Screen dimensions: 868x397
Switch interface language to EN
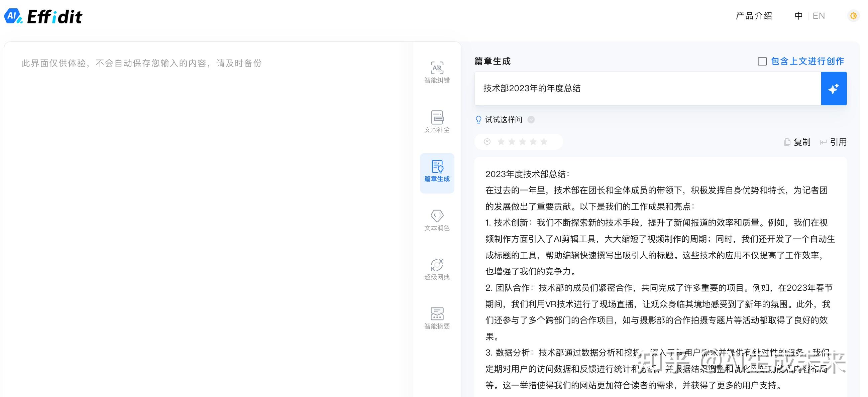point(819,15)
